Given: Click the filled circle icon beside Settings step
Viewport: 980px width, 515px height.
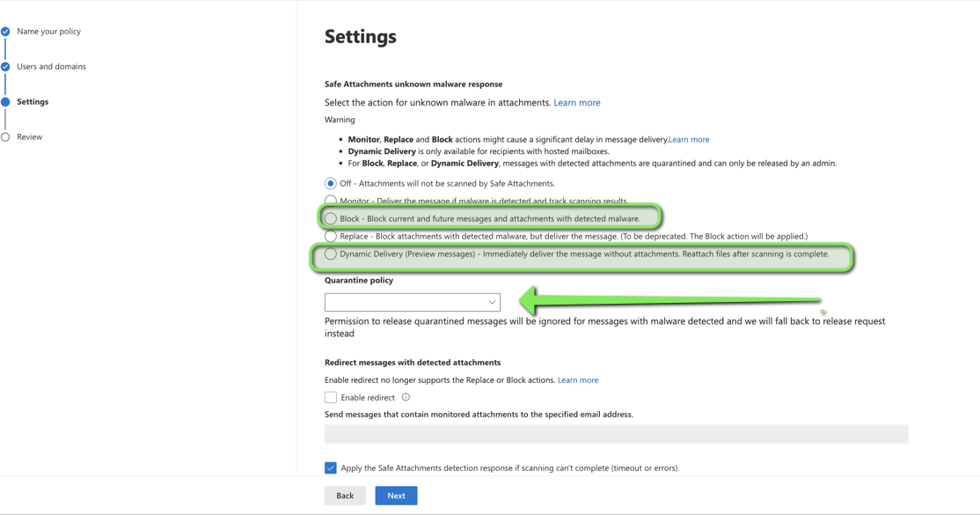Looking at the screenshot, I should pyautogui.click(x=5, y=100).
